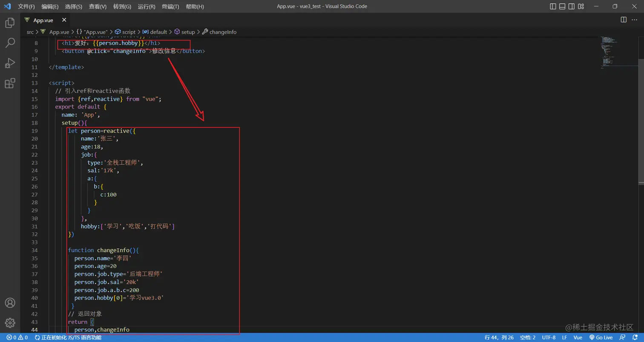Click the 修改信息 button tag line

[133, 51]
